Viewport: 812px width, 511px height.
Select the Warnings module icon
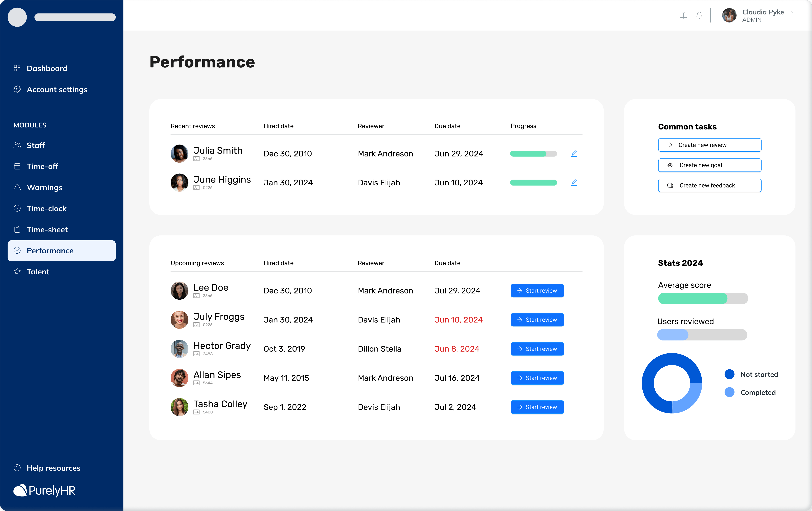click(17, 187)
